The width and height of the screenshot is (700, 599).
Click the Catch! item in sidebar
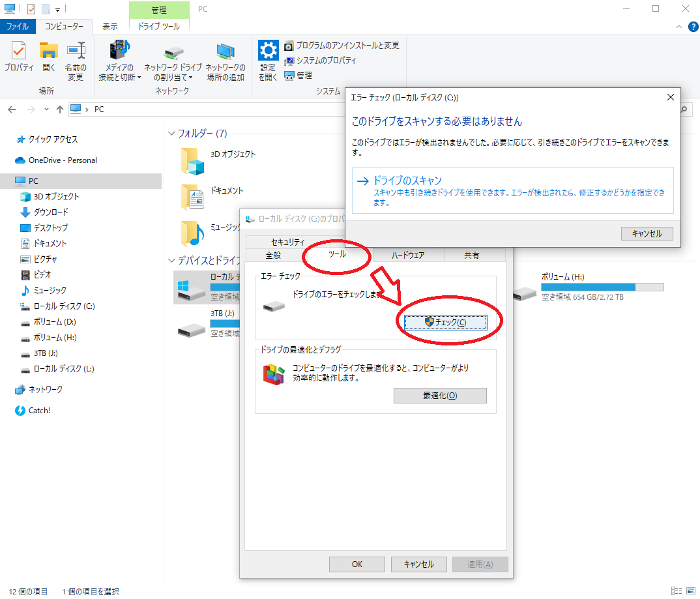click(39, 411)
